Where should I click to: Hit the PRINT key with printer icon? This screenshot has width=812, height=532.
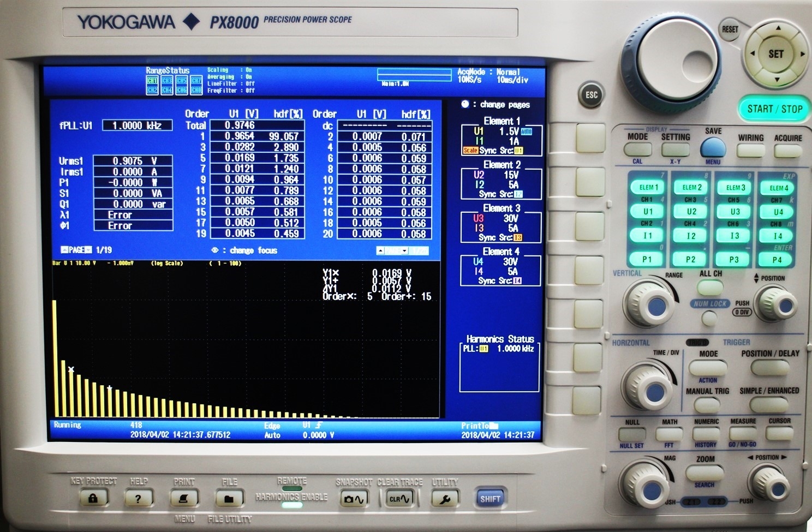click(184, 498)
